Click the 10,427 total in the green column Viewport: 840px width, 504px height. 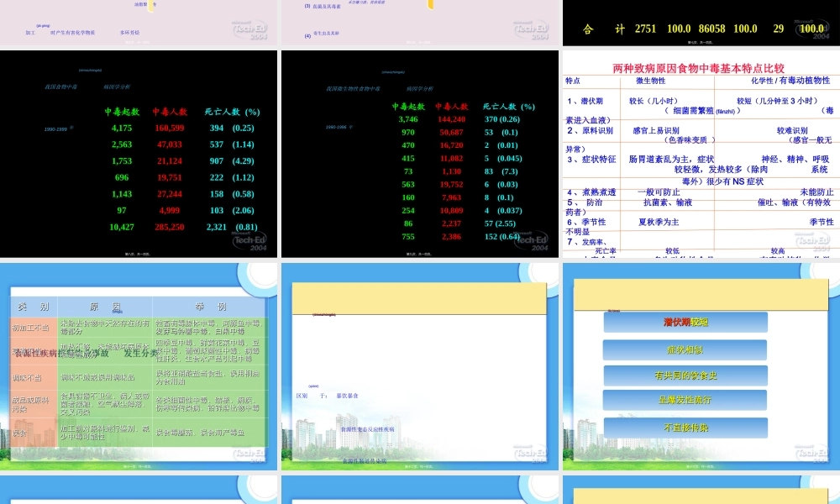point(121,227)
